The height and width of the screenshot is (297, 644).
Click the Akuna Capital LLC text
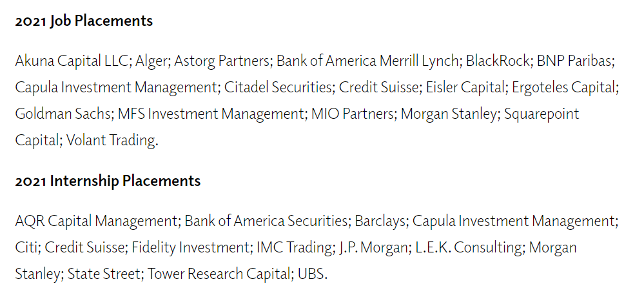[72, 61]
